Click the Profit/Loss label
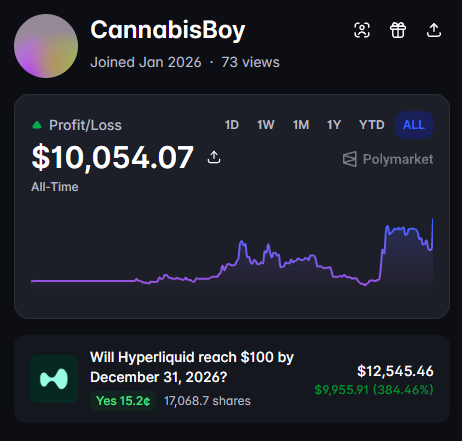462x441 pixels. pos(85,125)
